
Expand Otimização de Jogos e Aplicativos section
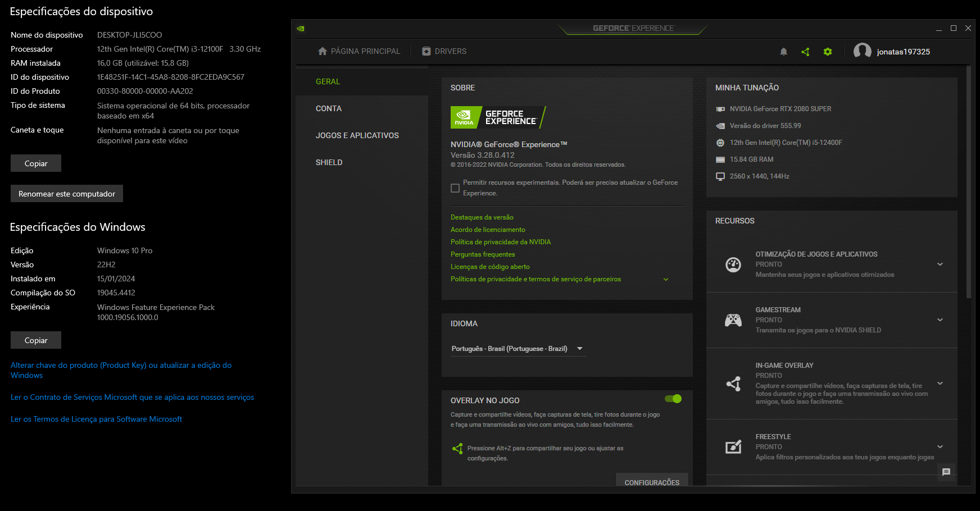(x=940, y=264)
